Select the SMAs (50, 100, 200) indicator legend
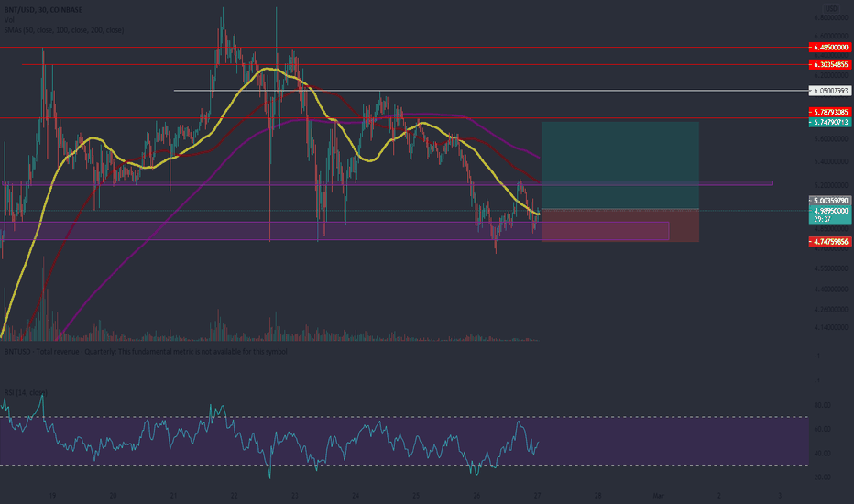The width and height of the screenshot is (854, 504). coord(64,30)
